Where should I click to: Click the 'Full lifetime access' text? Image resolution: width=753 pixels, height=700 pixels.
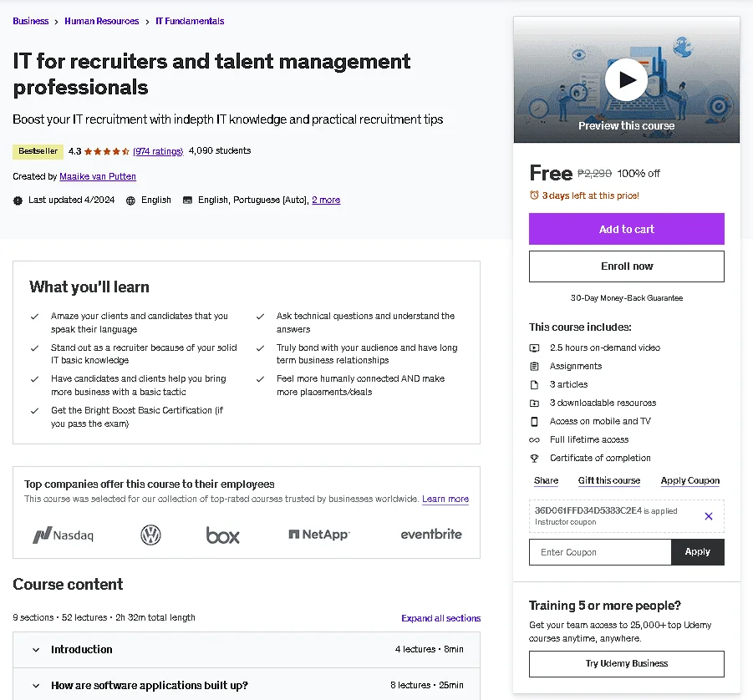[589, 439]
